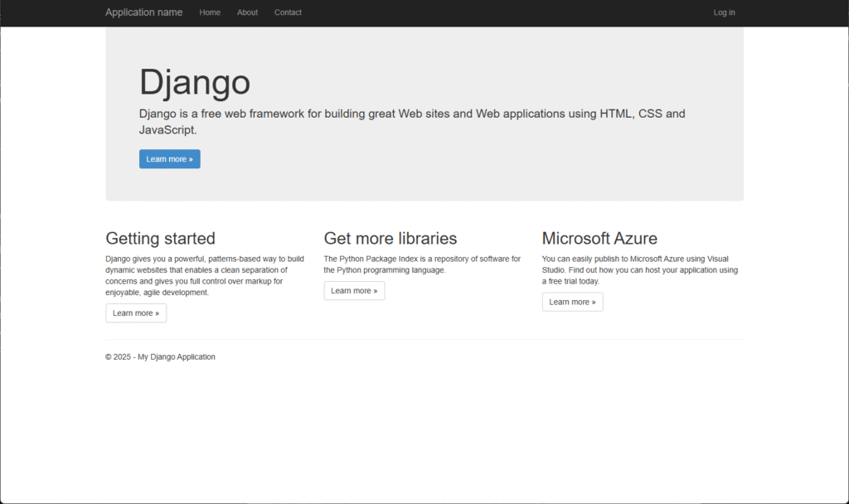Click the Get more libraries heading
849x504 pixels.
[x=390, y=239]
